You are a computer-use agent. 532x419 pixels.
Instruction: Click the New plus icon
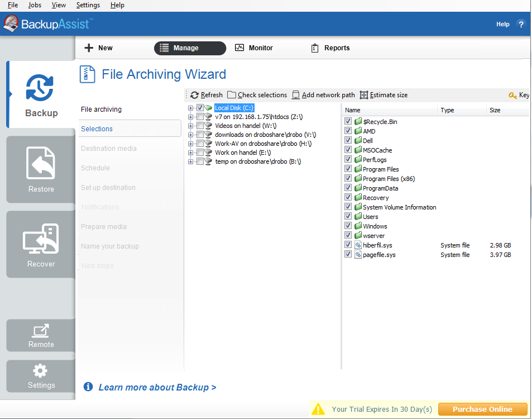coord(89,48)
